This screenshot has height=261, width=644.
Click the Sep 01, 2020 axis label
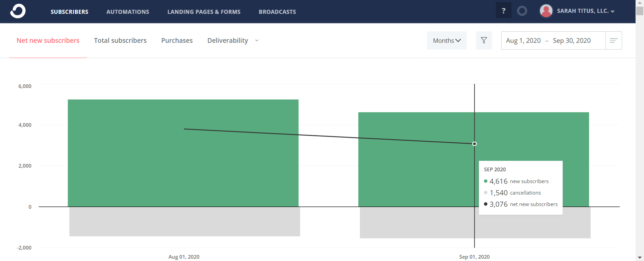click(x=474, y=257)
